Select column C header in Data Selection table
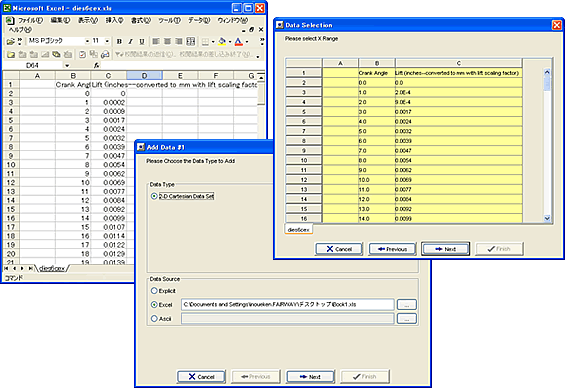Screen dimensions: 565x388 (x=458, y=63)
